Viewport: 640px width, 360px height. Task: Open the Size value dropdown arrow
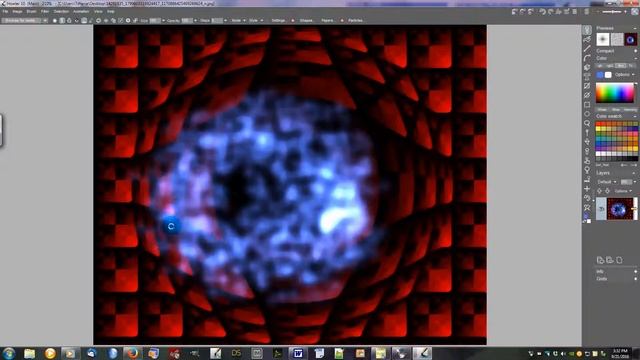pyautogui.click(x=164, y=20)
